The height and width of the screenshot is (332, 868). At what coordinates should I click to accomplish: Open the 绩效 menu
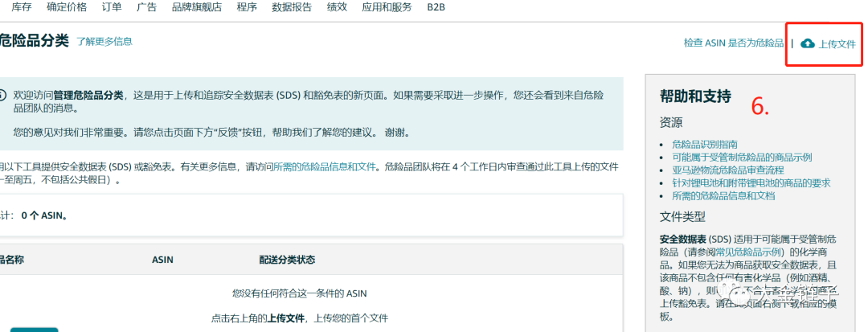click(337, 7)
